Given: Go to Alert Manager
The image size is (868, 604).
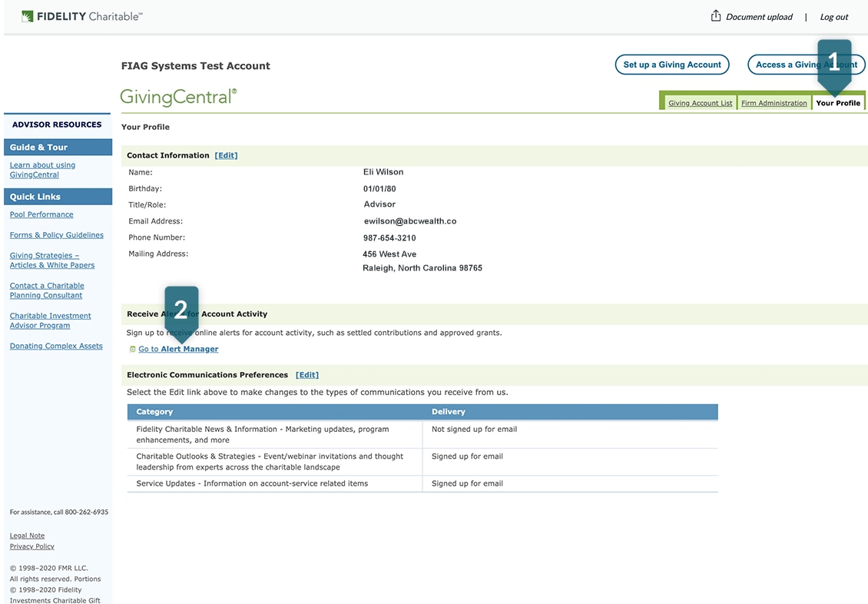Looking at the screenshot, I should pyautogui.click(x=178, y=350).
